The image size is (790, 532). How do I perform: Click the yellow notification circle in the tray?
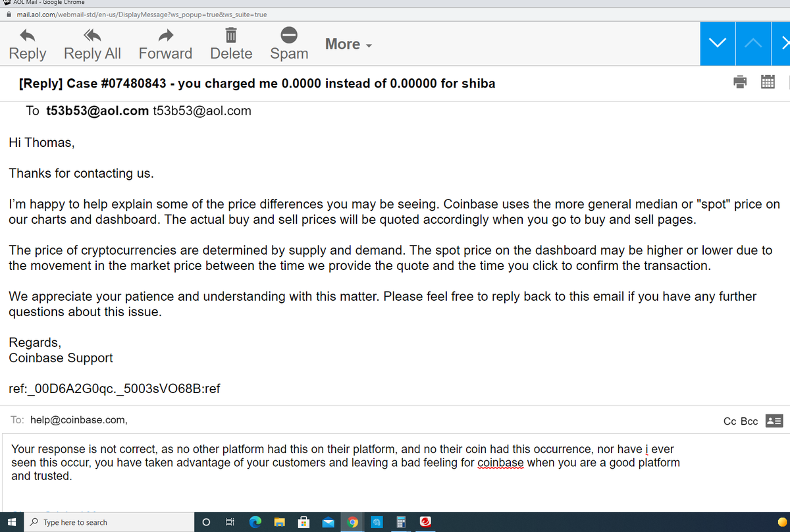(x=783, y=522)
